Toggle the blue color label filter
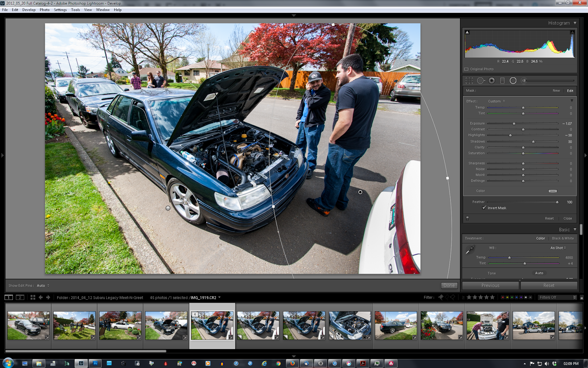The width and height of the screenshot is (588, 368). point(516,297)
